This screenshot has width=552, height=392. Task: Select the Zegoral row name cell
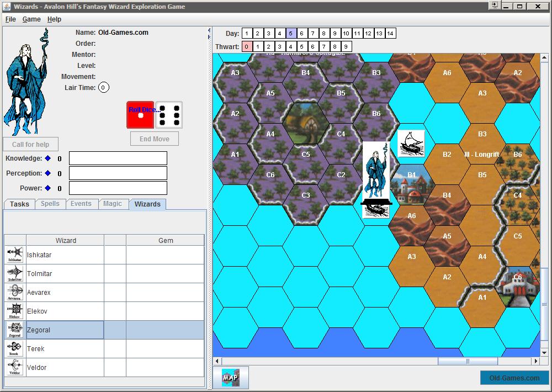tap(65, 330)
